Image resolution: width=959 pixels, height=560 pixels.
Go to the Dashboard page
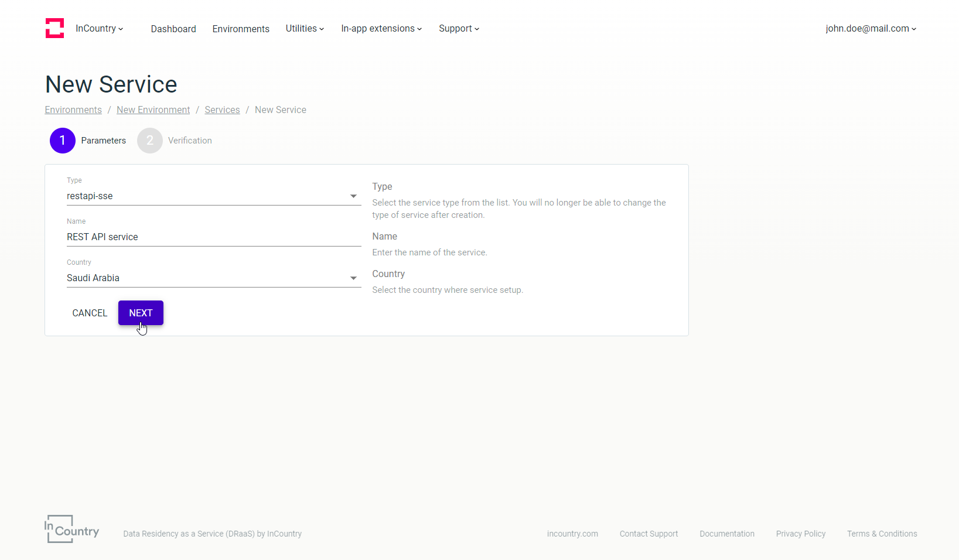[173, 29]
